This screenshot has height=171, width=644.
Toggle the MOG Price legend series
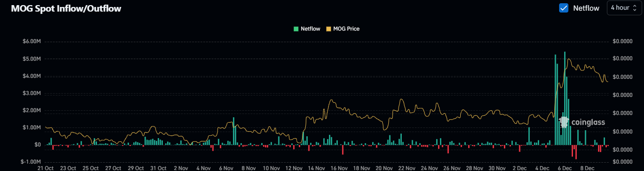[x=343, y=29]
